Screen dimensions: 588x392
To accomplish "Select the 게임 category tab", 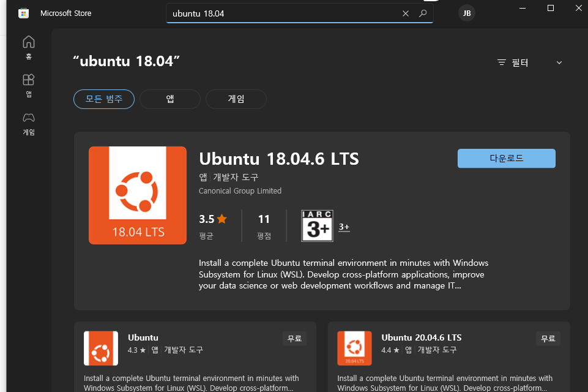I will [236, 99].
